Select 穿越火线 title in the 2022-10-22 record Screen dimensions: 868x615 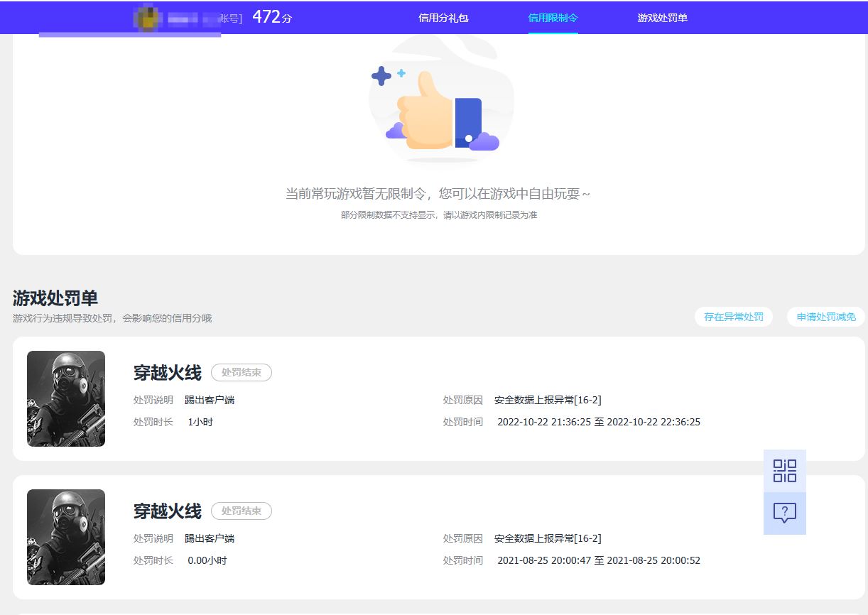point(168,373)
